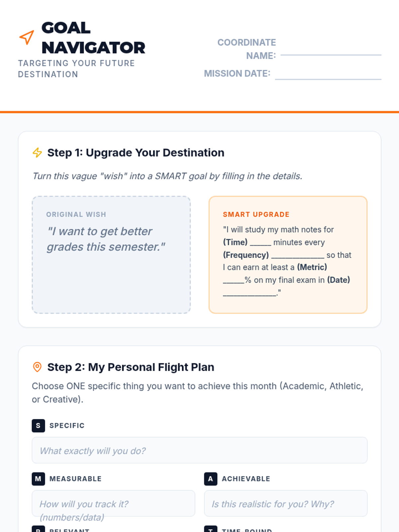Click the M badge next to Measurable
This screenshot has height=532, width=399.
[x=38, y=479]
